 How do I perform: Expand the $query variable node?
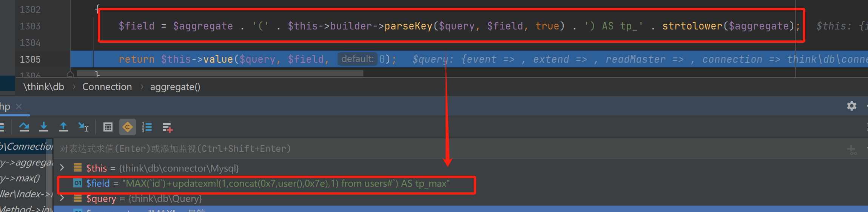coord(62,198)
